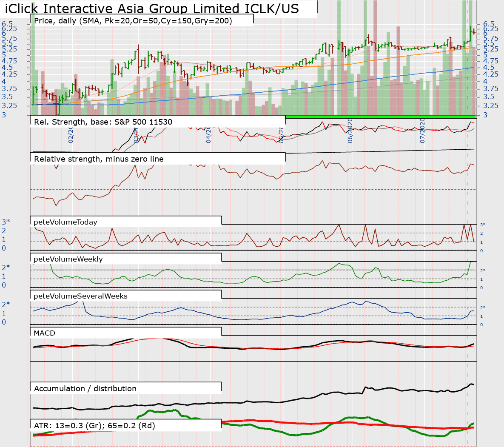The height and width of the screenshot is (447, 504).
Task: Click the Rel. Strength base S&P 500 label
Action: 103,122
